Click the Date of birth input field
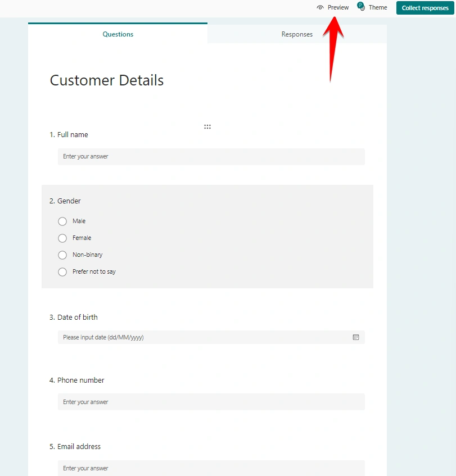 tap(211, 337)
